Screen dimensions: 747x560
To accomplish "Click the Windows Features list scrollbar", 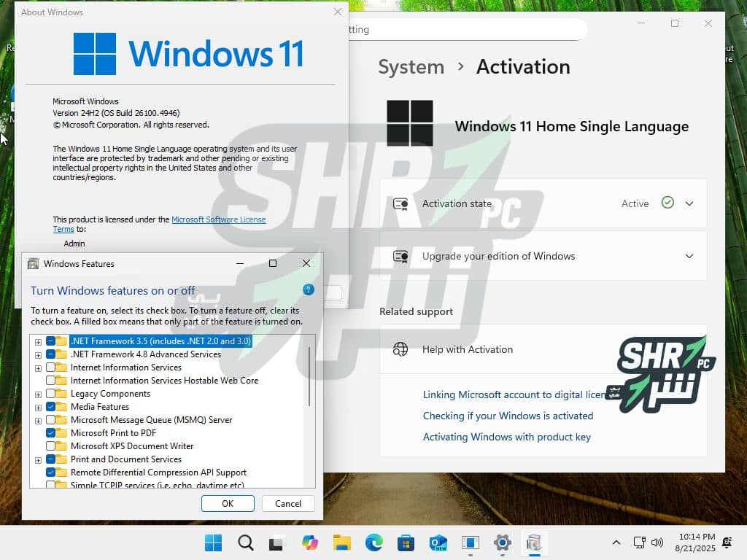I will pos(309,376).
